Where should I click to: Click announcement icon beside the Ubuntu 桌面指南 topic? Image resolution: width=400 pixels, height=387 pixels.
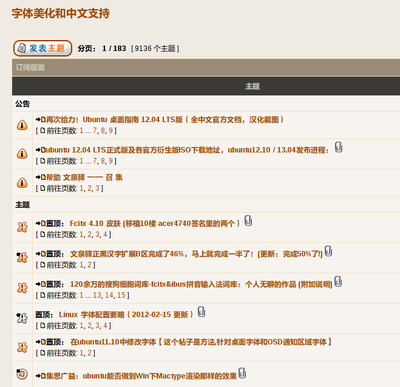[22, 125]
